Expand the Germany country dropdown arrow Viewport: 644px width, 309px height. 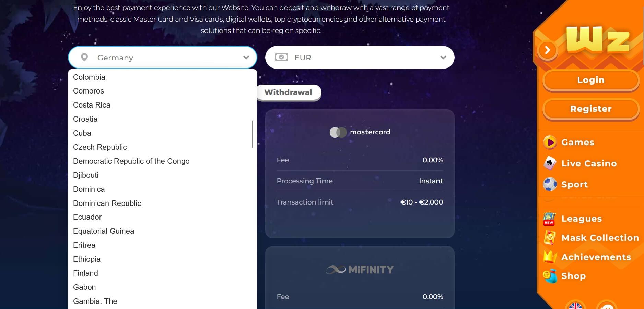[246, 58]
